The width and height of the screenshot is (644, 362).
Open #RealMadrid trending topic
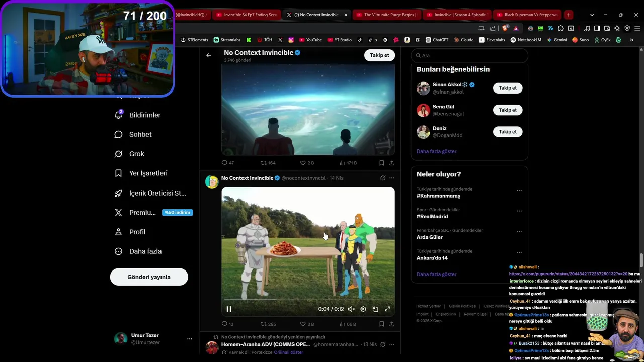[x=432, y=216]
